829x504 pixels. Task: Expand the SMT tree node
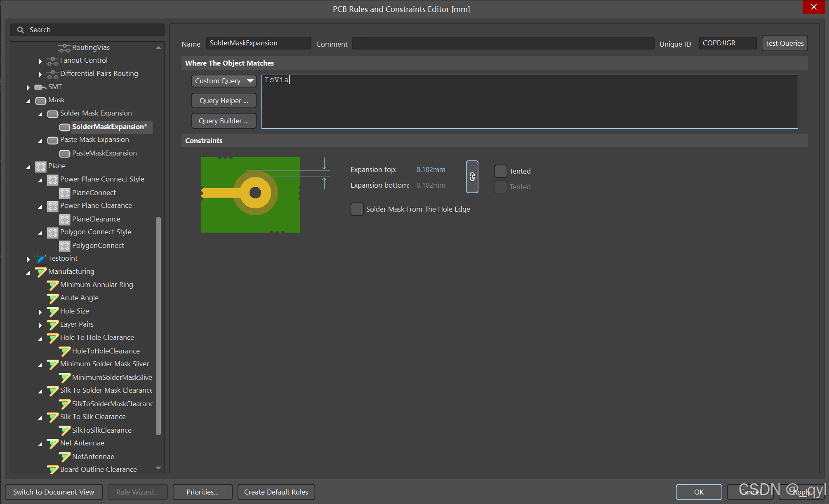(x=28, y=87)
